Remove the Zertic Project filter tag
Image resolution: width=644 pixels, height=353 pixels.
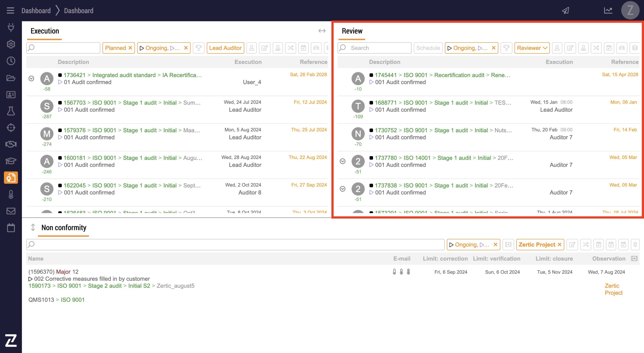(560, 244)
